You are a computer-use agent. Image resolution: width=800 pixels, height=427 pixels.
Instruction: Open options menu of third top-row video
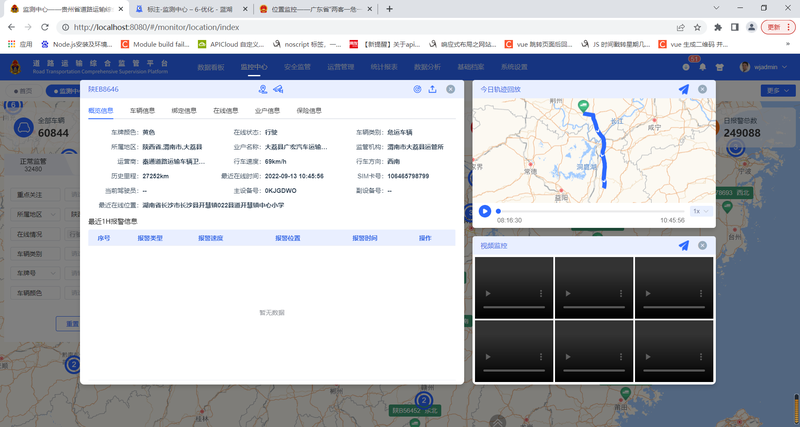click(x=701, y=293)
